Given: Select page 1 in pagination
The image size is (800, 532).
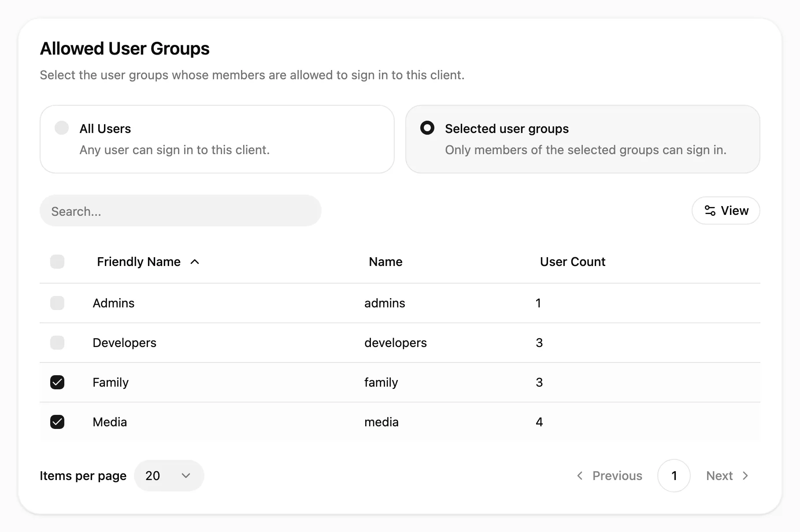Looking at the screenshot, I should click(674, 476).
